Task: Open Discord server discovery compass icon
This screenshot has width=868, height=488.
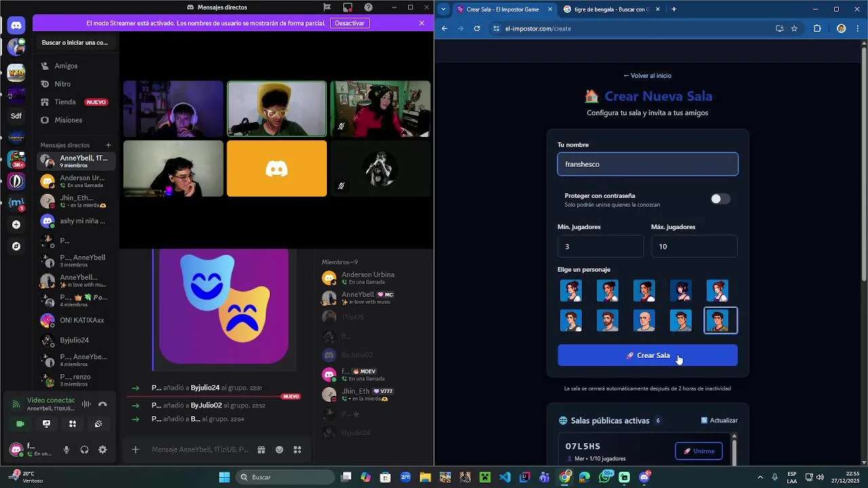Action: 16,246
